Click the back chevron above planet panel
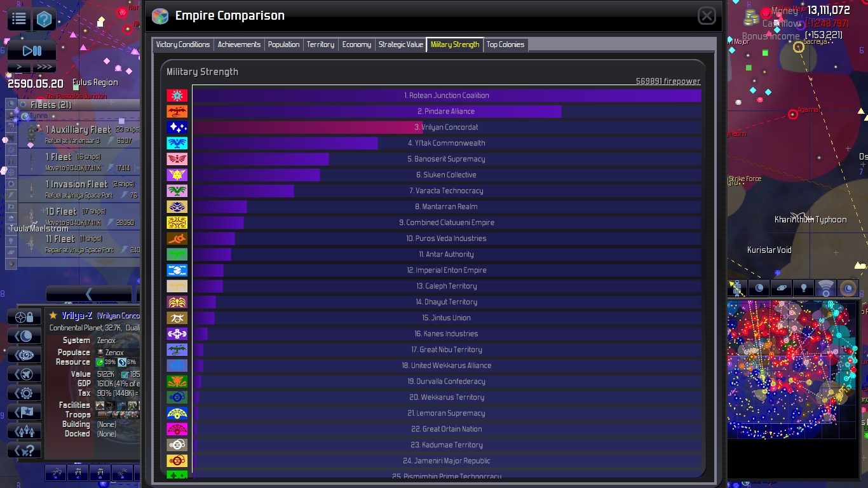868x488 pixels. point(89,294)
